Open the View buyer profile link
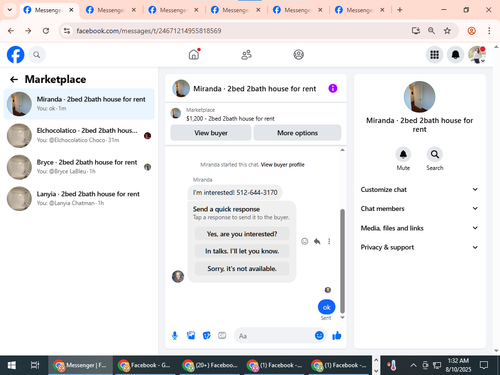 pyautogui.click(x=283, y=165)
